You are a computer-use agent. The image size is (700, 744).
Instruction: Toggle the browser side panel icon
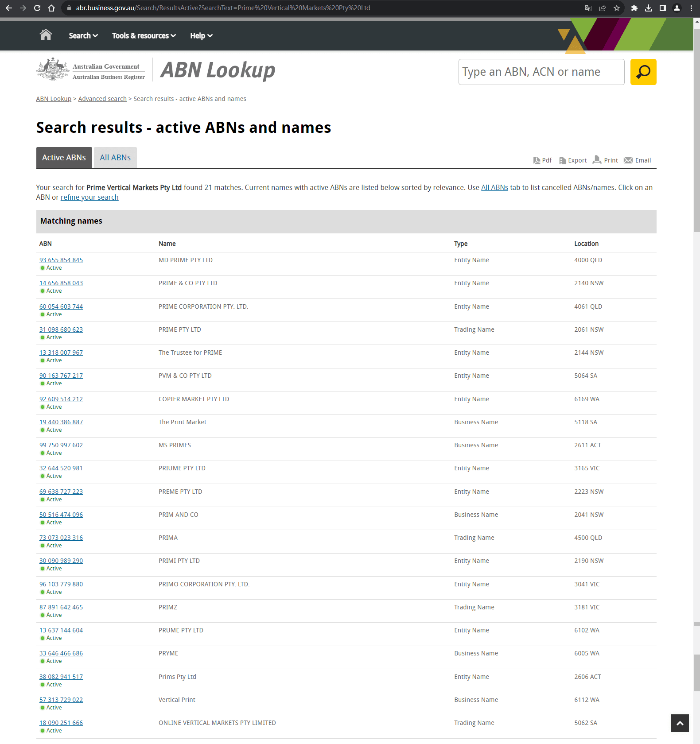[663, 8]
